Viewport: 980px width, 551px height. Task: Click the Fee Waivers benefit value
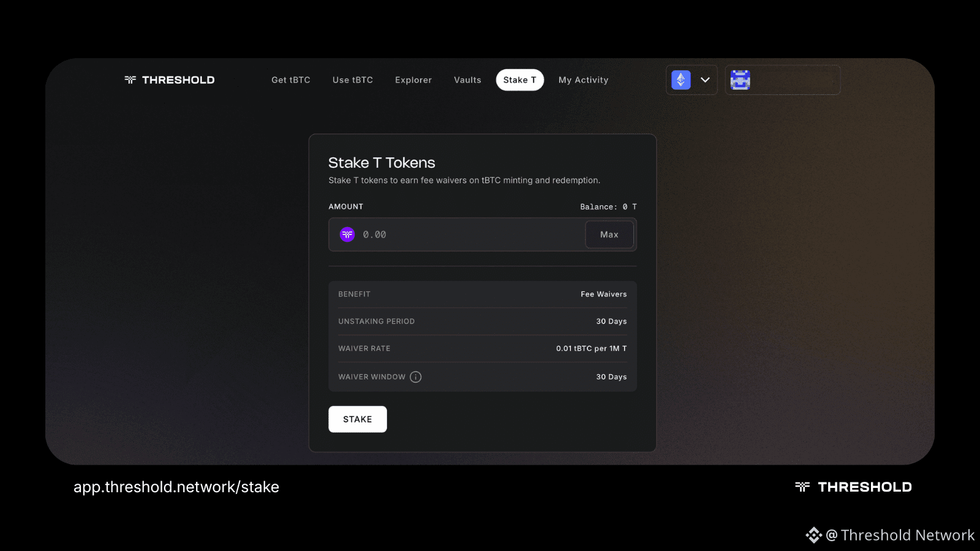pos(604,294)
